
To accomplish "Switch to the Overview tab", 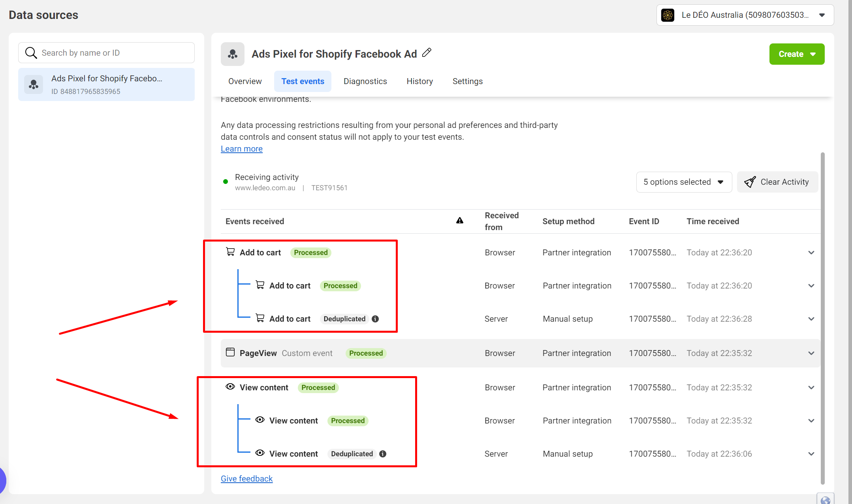I will 245,81.
